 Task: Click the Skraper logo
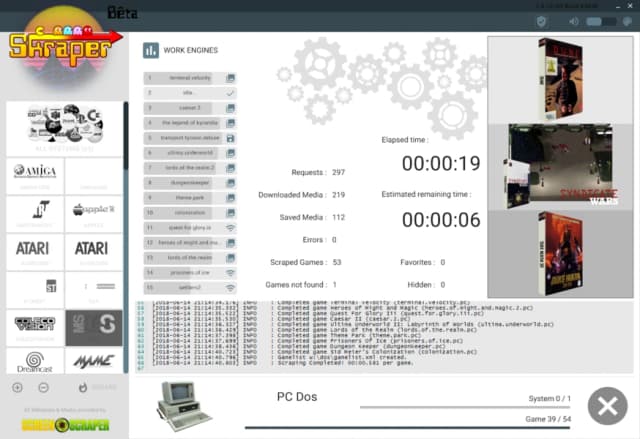pyautogui.click(x=65, y=47)
